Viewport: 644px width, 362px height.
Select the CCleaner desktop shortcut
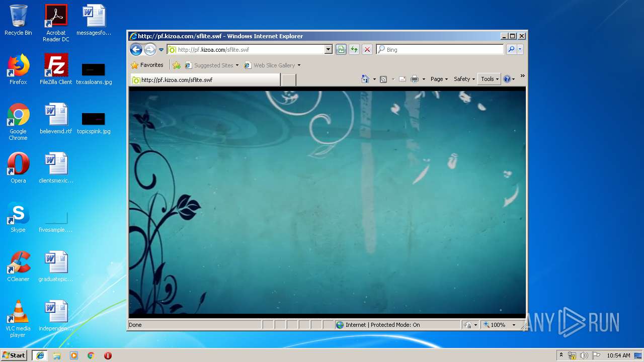click(18, 266)
